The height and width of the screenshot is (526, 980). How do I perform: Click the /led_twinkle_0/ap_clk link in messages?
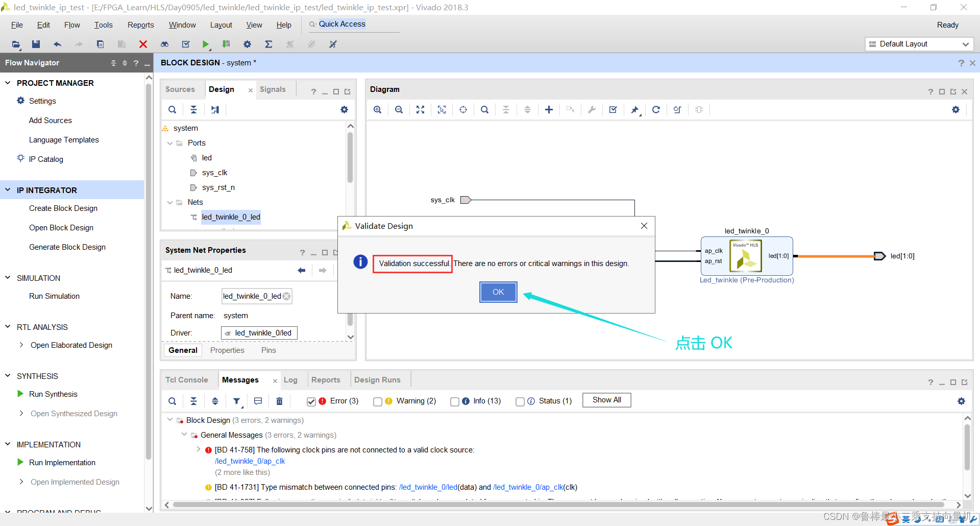tap(250, 461)
